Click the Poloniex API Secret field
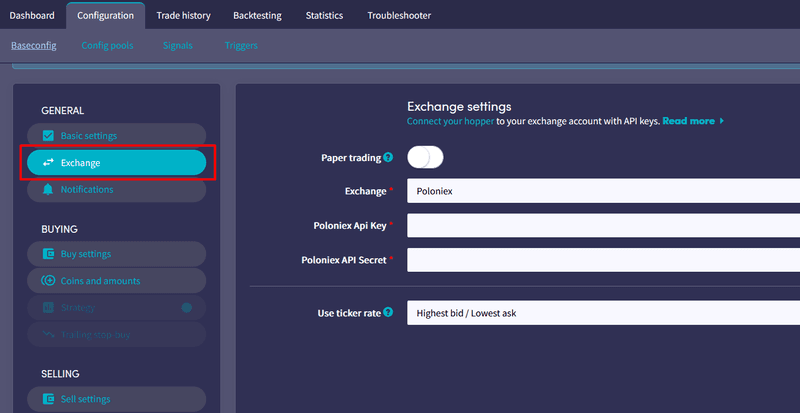The width and height of the screenshot is (800, 413). click(604, 260)
